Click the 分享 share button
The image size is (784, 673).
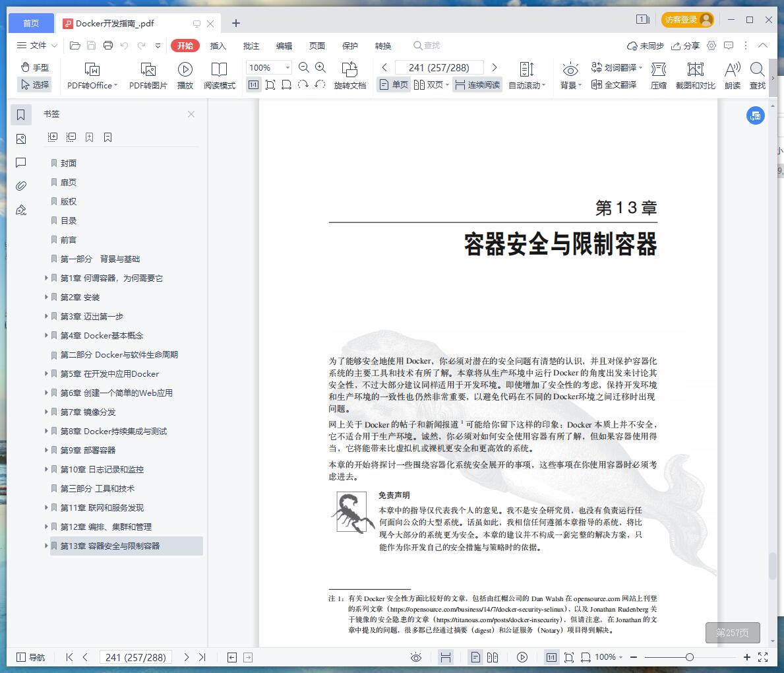(685, 46)
